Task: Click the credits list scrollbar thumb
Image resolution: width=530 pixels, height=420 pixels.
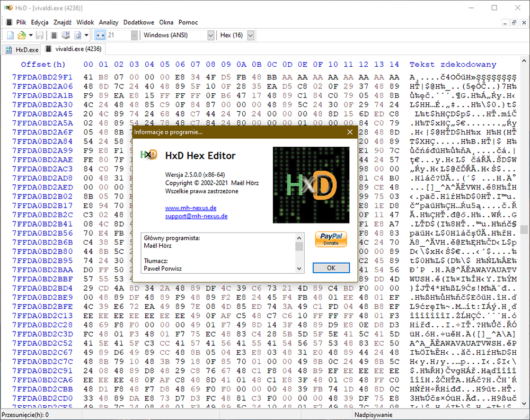Action: tap(299, 247)
